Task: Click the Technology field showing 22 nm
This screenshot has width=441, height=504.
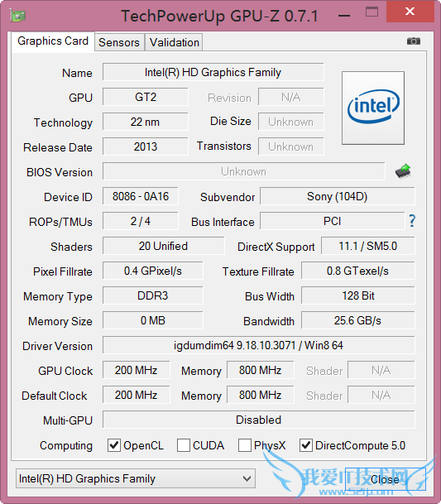Action: tap(146, 122)
